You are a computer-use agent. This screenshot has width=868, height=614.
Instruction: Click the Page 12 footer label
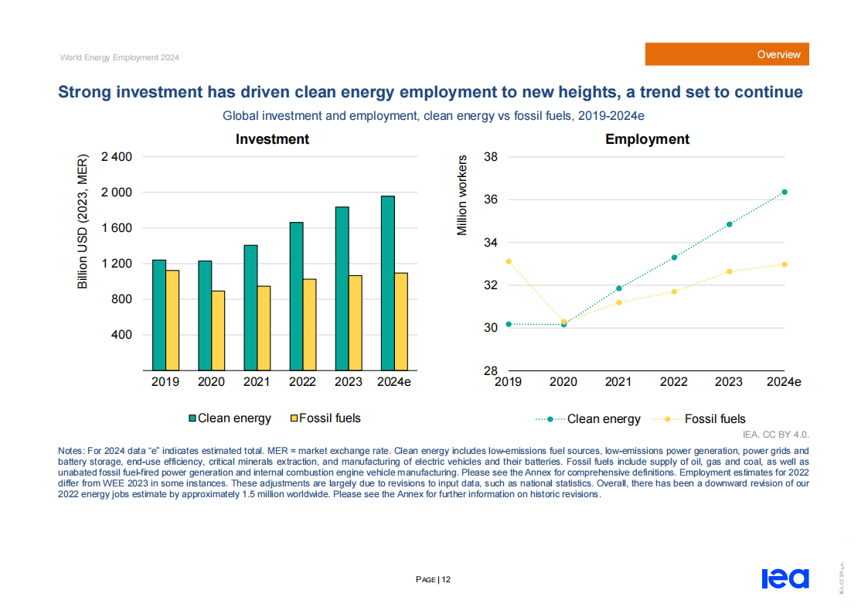point(433,580)
